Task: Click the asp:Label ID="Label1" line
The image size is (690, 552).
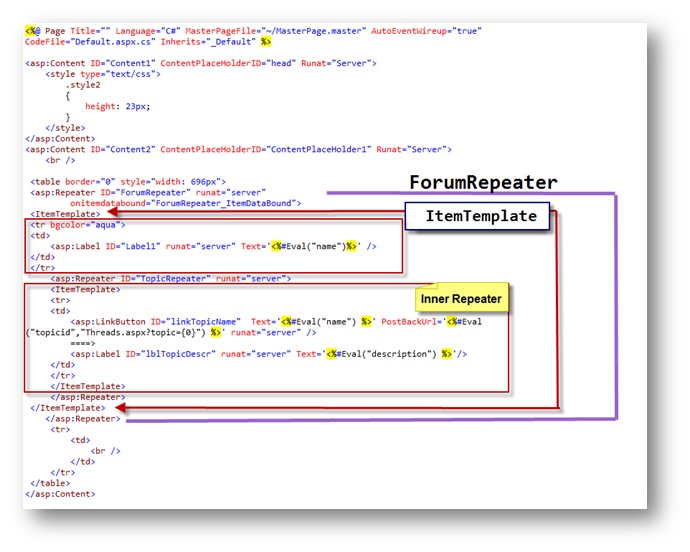Action: [x=213, y=247]
